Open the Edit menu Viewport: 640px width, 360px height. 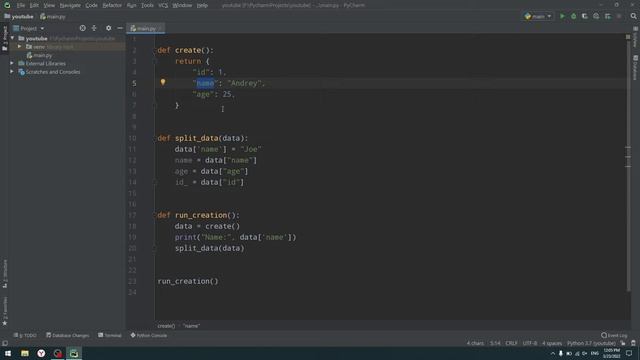coord(34,5)
